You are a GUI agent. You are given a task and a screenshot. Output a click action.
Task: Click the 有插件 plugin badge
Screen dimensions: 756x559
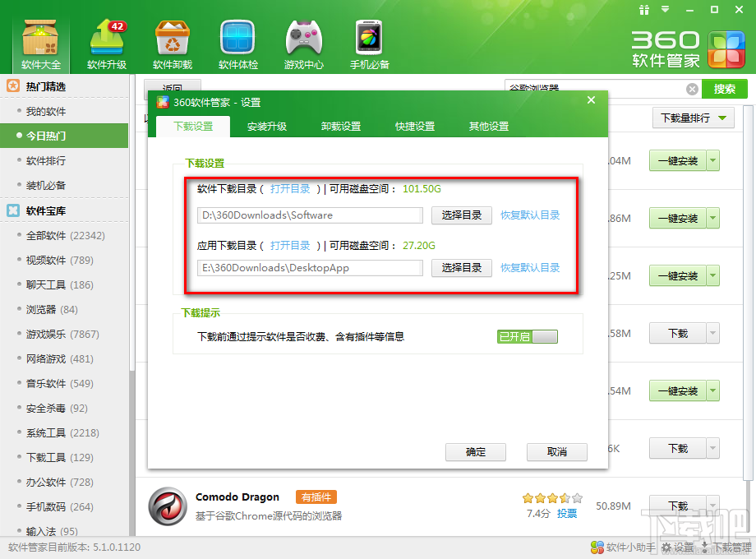click(316, 497)
